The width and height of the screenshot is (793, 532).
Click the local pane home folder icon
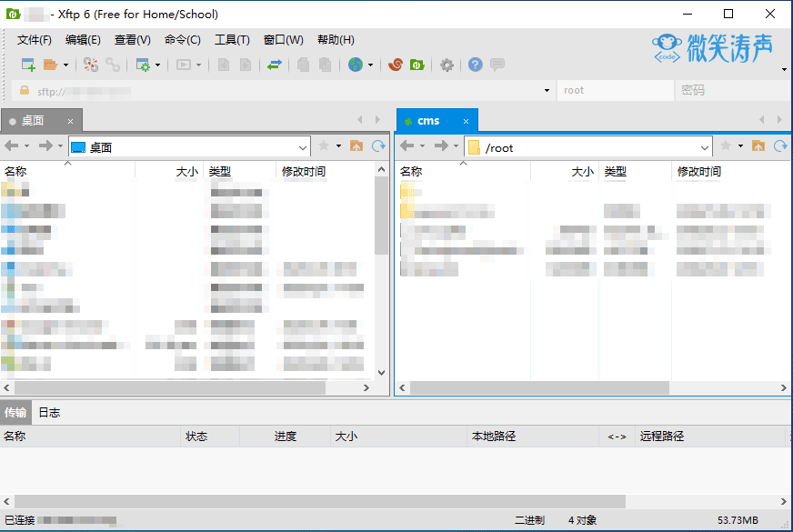tap(356, 146)
